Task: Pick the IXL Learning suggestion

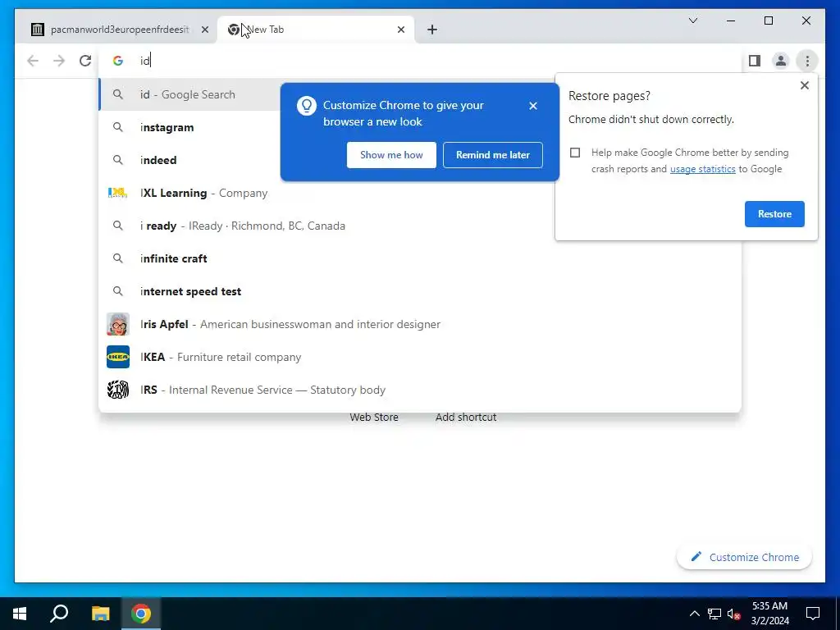Action: tap(420, 193)
